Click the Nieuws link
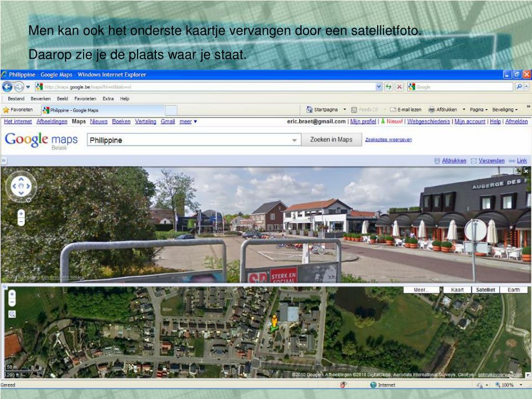The height and width of the screenshot is (399, 532). [x=99, y=122]
